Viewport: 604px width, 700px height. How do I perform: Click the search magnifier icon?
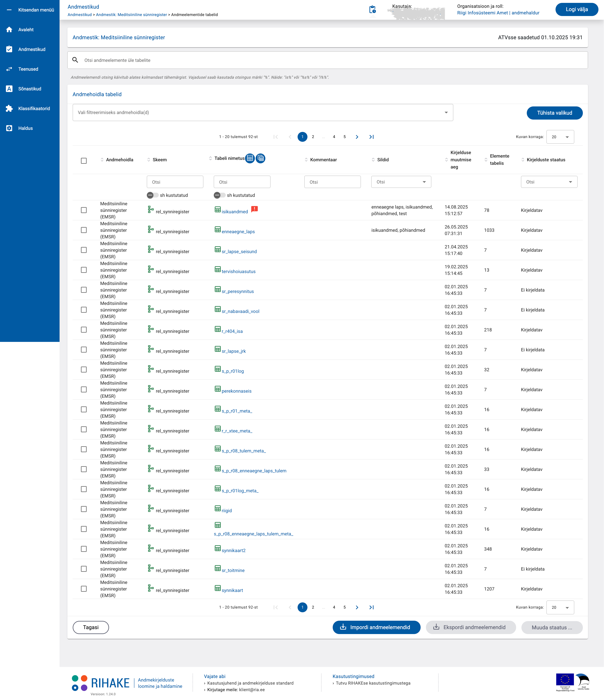tap(75, 60)
